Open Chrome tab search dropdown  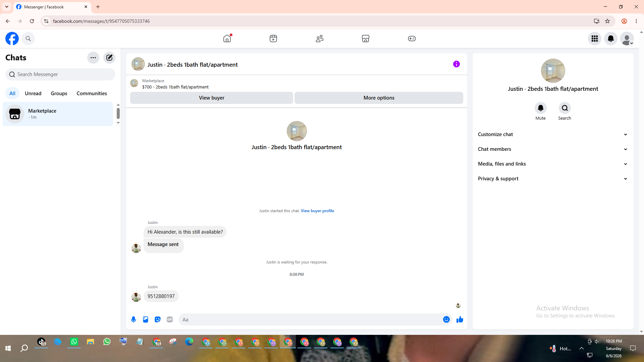pyautogui.click(x=7, y=7)
